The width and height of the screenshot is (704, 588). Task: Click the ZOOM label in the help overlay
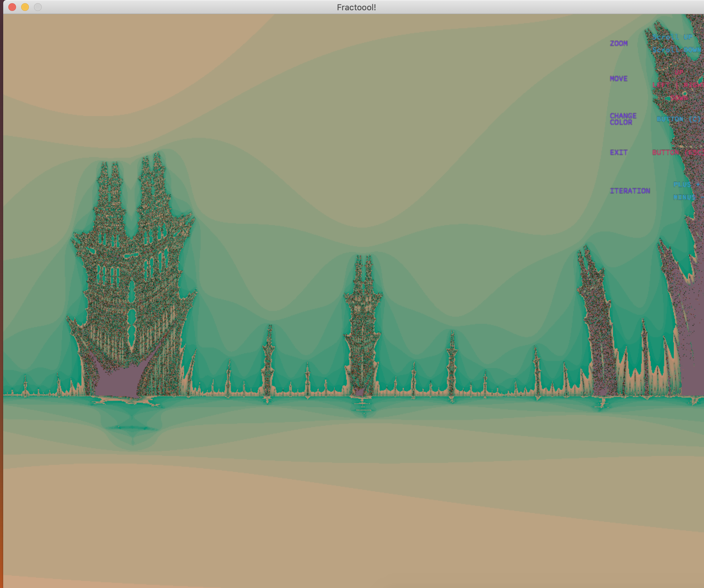tap(618, 44)
